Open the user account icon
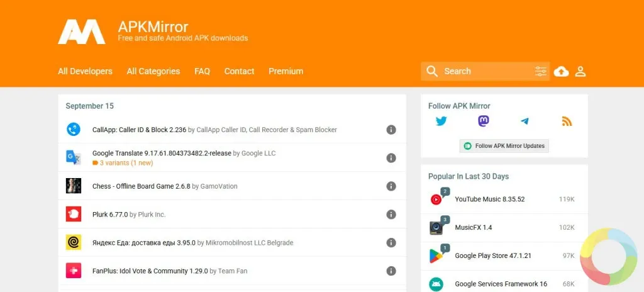This screenshot has height=292, width=644. click(580, 72)
